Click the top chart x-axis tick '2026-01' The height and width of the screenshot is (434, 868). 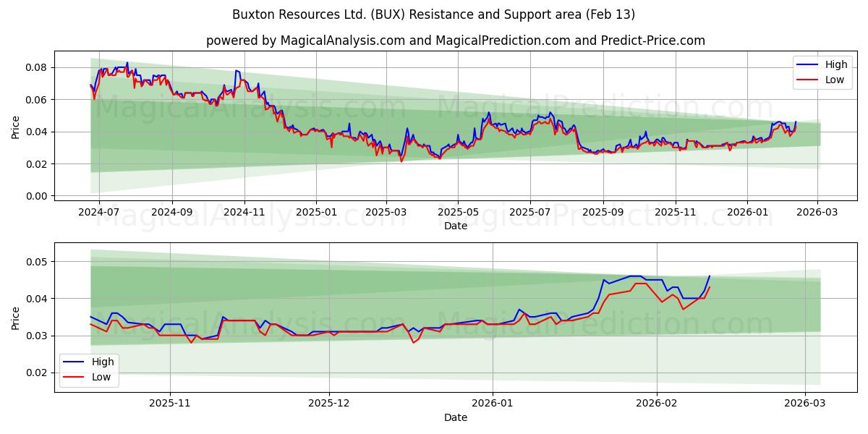(x=747, y=213)
